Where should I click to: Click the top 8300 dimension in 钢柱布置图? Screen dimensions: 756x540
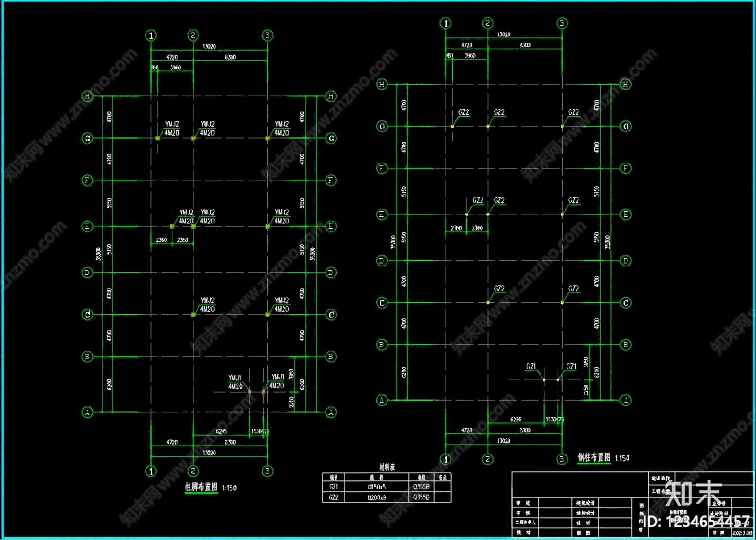pyautogui.click(x=525, y=45)
